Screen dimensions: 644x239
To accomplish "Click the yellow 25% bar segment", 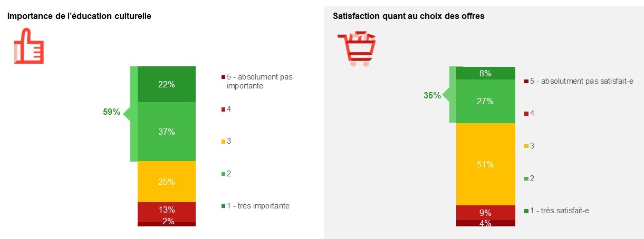I will click(167, 182).
